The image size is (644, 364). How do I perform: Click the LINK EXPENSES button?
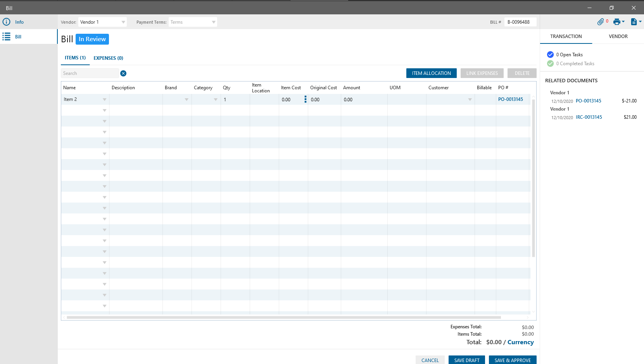tap(482, 73)
